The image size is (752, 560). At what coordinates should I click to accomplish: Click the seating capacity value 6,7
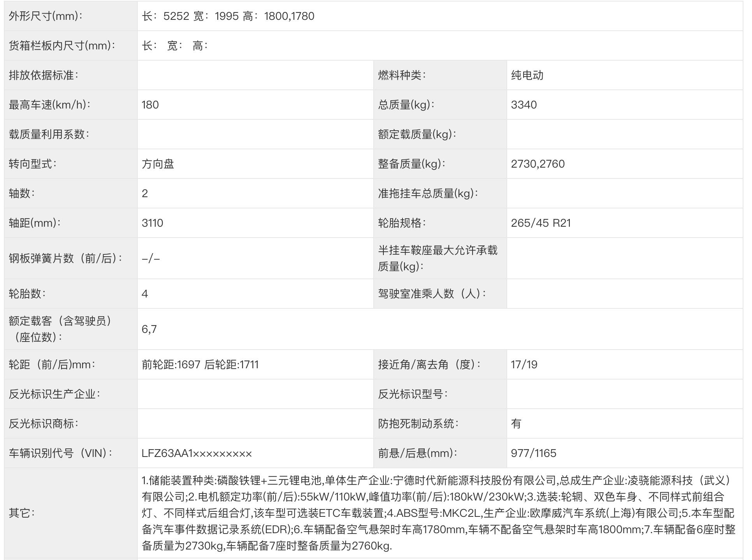149,329
